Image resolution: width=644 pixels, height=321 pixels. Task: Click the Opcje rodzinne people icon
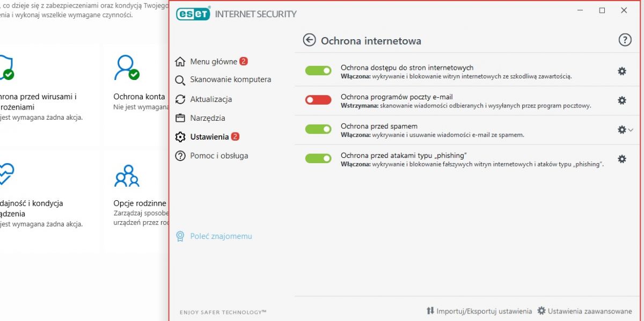(127, 176)
